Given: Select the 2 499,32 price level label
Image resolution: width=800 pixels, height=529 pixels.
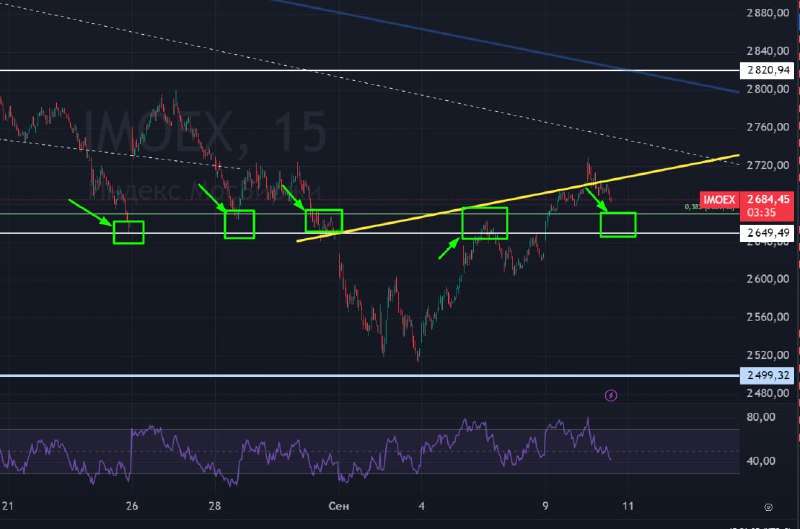Looking at the screenshot, I should [x=767, y=375].
